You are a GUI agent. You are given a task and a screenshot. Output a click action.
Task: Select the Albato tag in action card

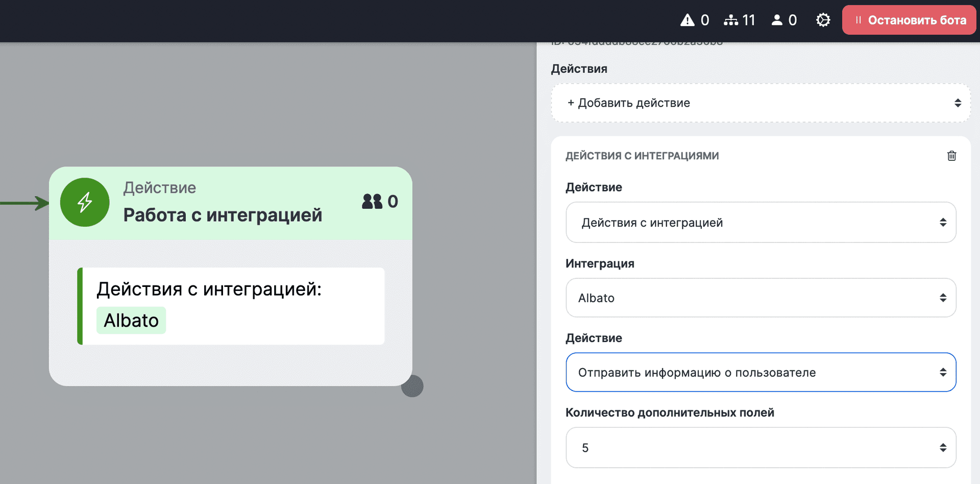[131, 321]
